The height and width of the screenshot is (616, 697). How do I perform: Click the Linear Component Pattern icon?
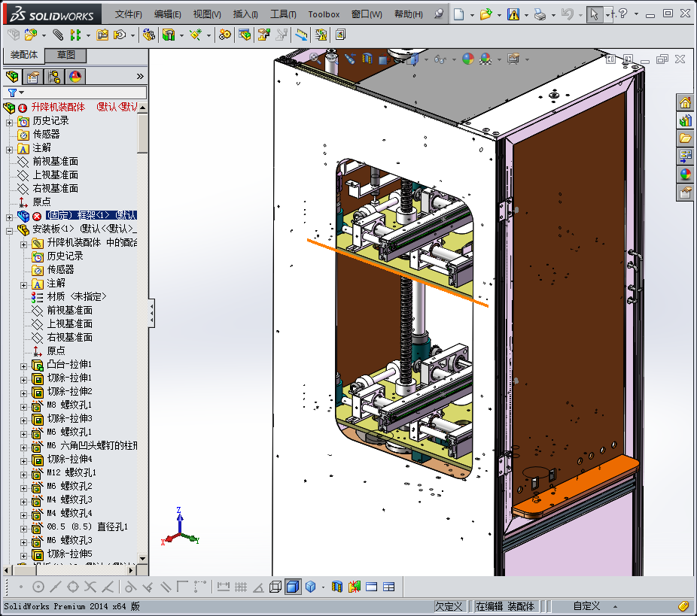click(75, 35)
